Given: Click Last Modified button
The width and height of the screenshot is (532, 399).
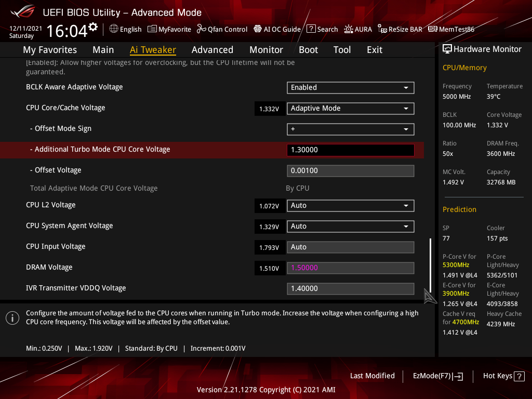Looking at the screenshot, I should pos(372,376).
